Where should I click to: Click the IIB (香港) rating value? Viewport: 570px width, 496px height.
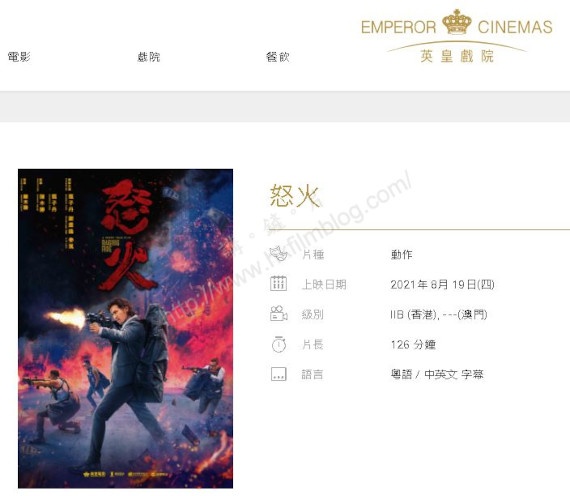pyautogui.click(x=414, y=314)
